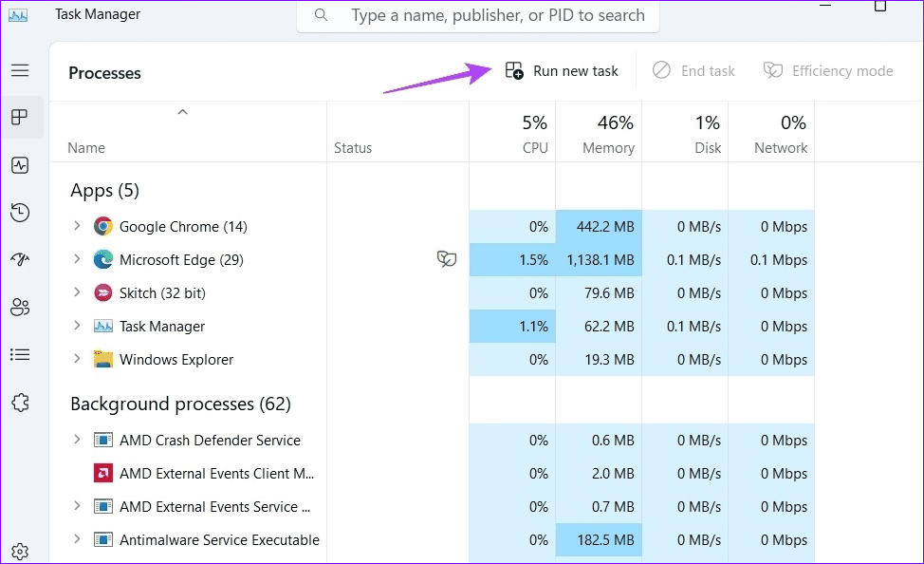Expand the Google Chrome process group
This screenshot has height=564, width=924.
click(x=77, y=226)
